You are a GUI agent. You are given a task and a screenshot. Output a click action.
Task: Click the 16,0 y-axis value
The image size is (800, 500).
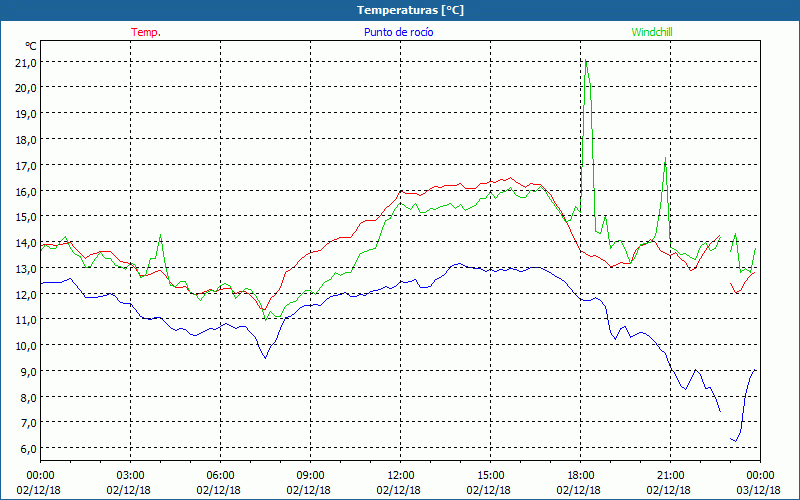(x=26, y=191)
